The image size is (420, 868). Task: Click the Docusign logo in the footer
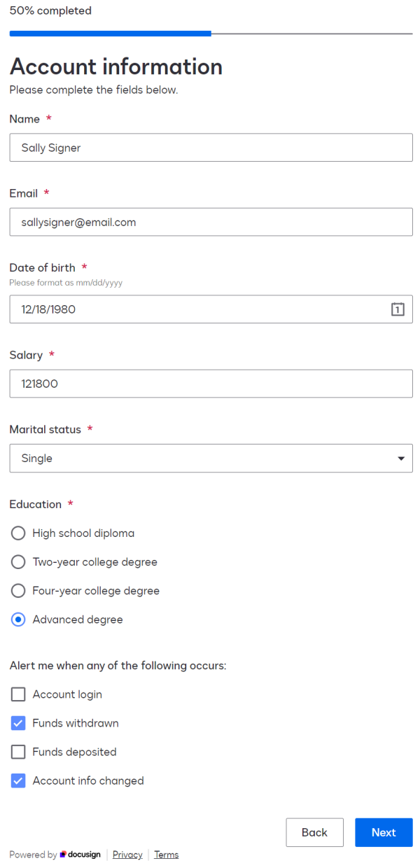pos(79,855)
